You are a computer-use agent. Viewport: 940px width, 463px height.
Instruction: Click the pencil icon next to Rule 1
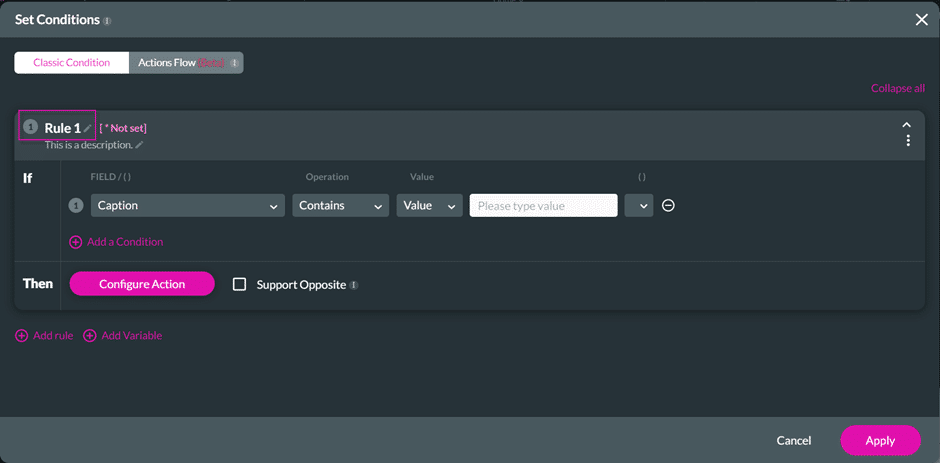coord(88,128)
